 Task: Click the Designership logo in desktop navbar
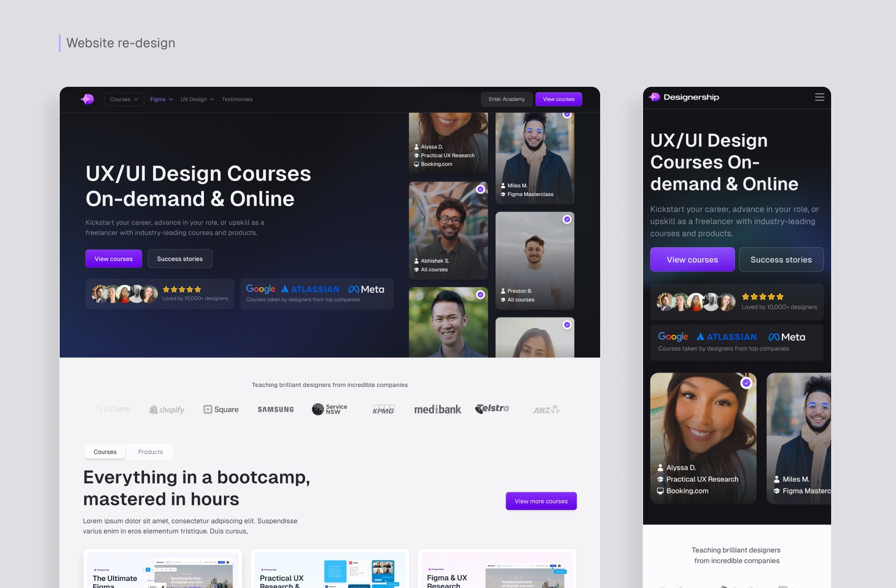87,99
